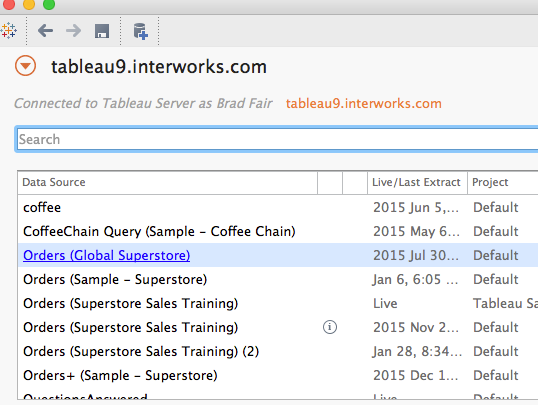Image resolution: width=538 pixels, height=405 pixels.
Task: Select the Orders+ (Sample - Superstore) row
Action: [278, 375]
